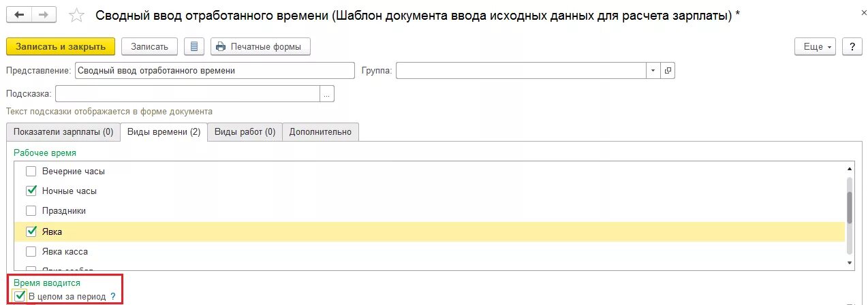Screen dimensions: 868x305
Task: Open the Печатные формы printer button
Action: pos(261,46)
